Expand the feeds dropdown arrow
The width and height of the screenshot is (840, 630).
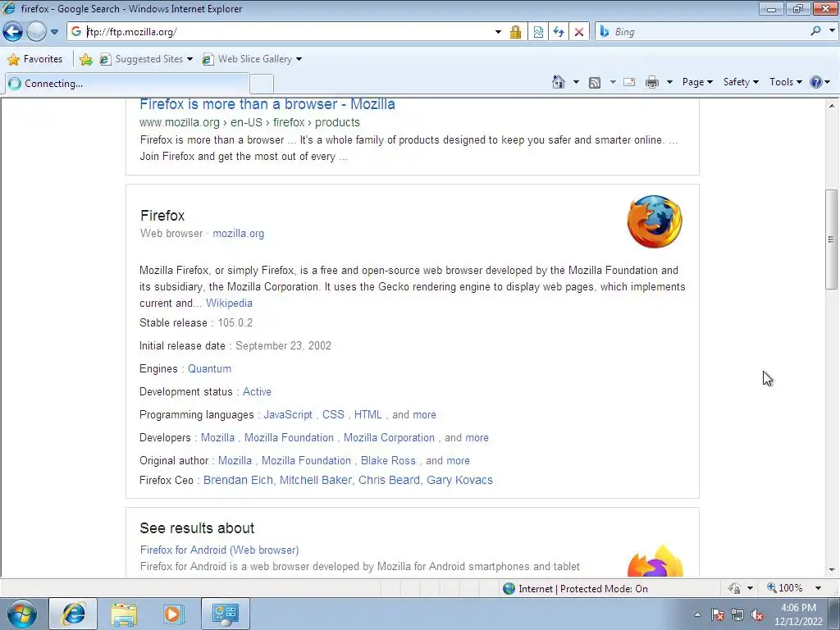click(x=613, y=82)
